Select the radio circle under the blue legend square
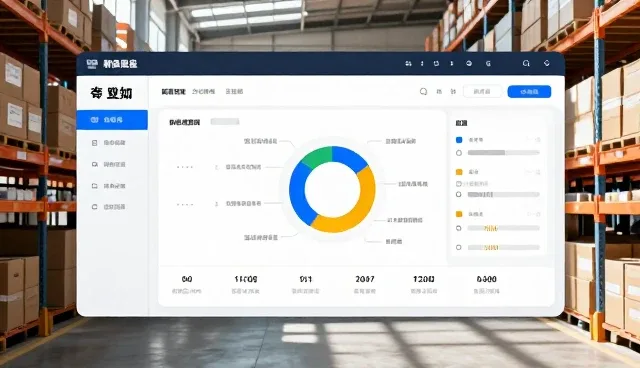Image resolution: width=640 pixels, height=368 pixels. pos(459,153)
